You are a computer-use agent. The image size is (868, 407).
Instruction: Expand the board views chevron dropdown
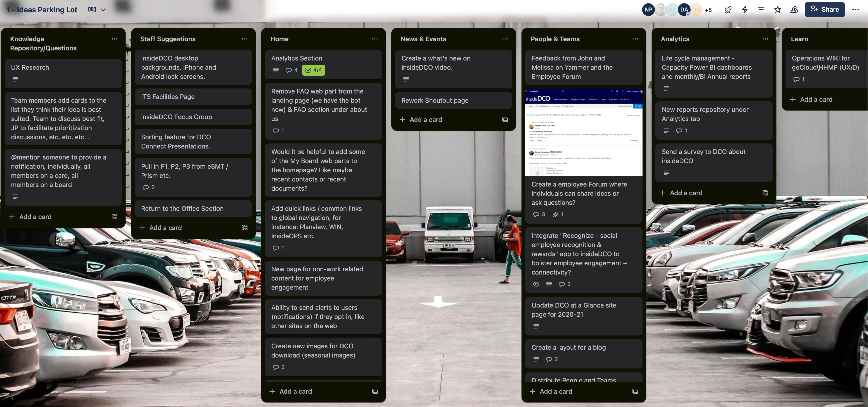103,10
